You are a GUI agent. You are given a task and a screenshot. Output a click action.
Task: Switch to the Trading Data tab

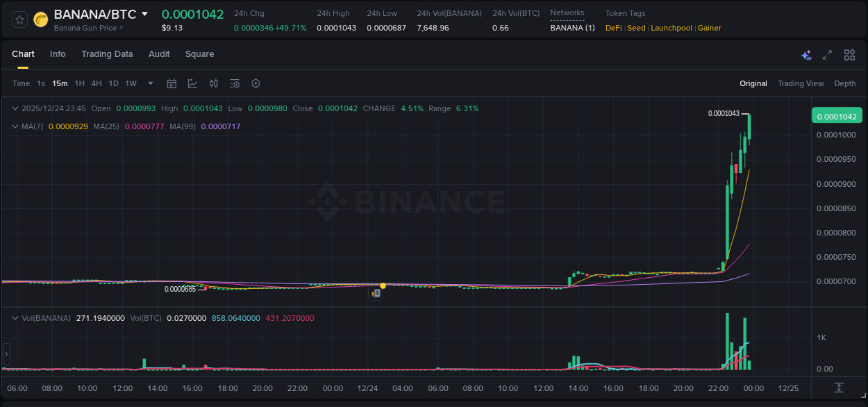107,54
